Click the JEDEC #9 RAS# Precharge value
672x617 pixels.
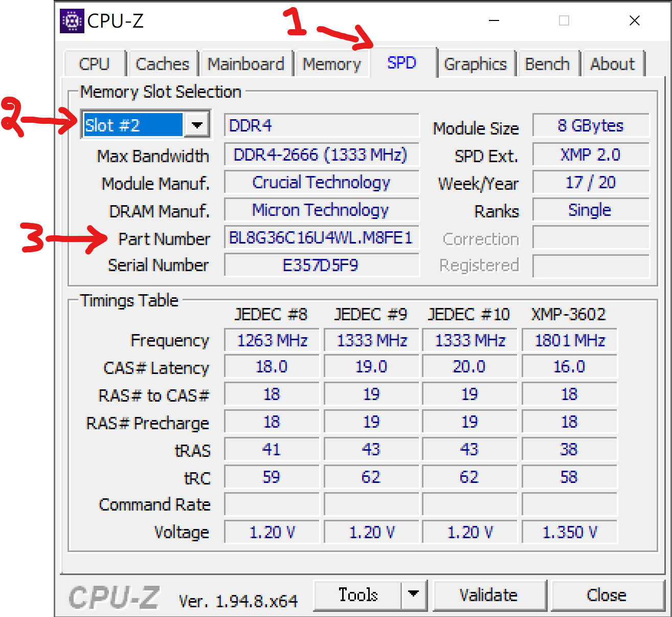(x=372, y=422)
